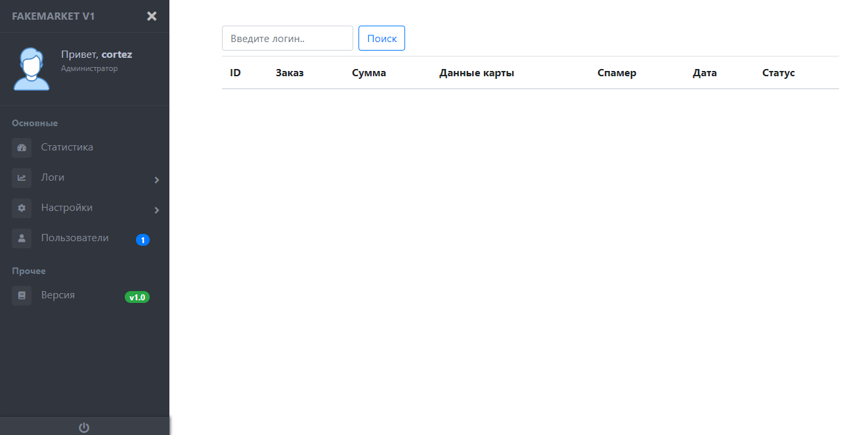Expand the Логи submenu chevron
This screenshot has height=435, width=868.
click(156, 180)
